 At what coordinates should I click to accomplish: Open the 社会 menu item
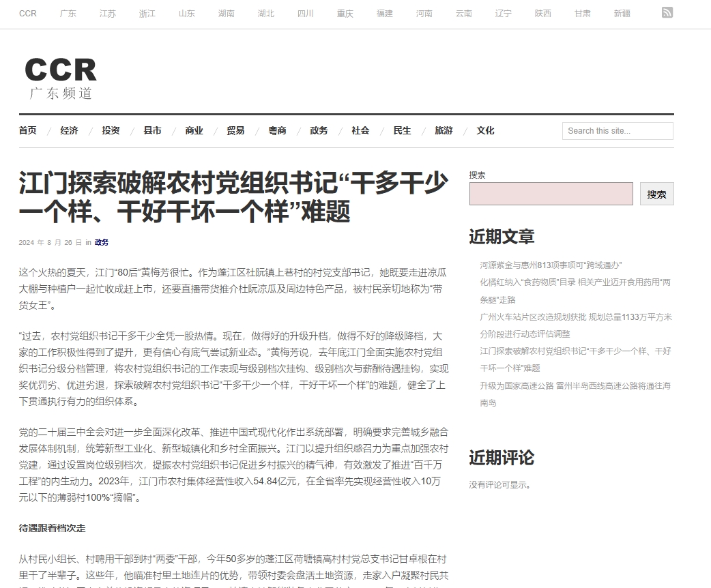tap(360, 130)
